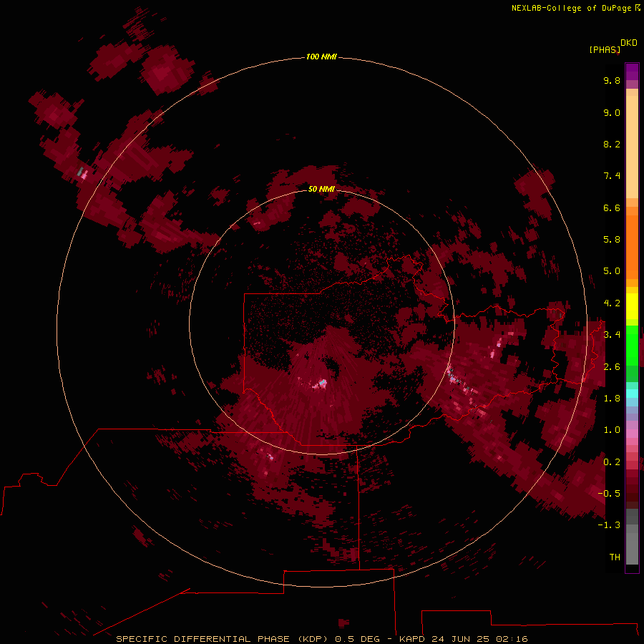Click the 3.4 value on color scale

pos(612,335)
